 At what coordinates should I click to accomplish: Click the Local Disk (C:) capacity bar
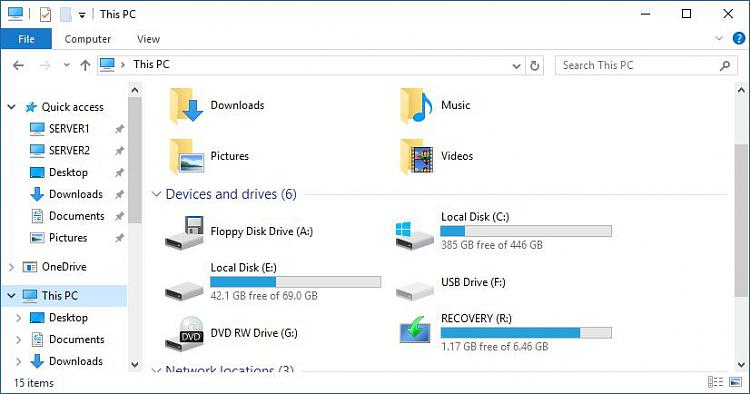click(526, 231)
